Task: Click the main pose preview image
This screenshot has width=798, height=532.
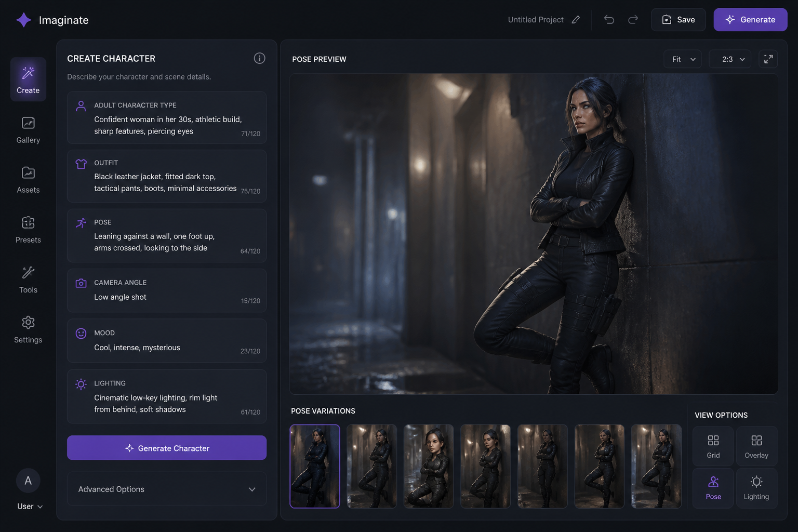Action: [x=534, y=234]
